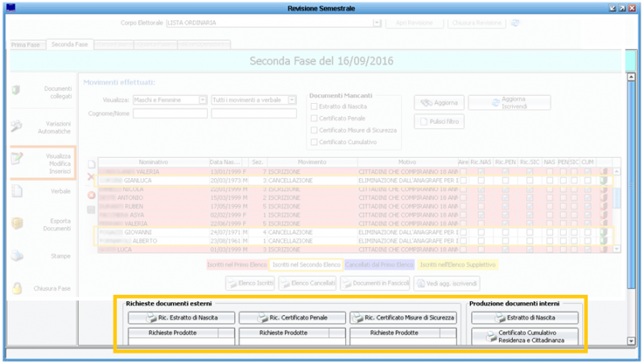Viewport: 644px width, 364px height.
Task: Open Esporta Documenti in the sidebar
Action: point(40,223)
